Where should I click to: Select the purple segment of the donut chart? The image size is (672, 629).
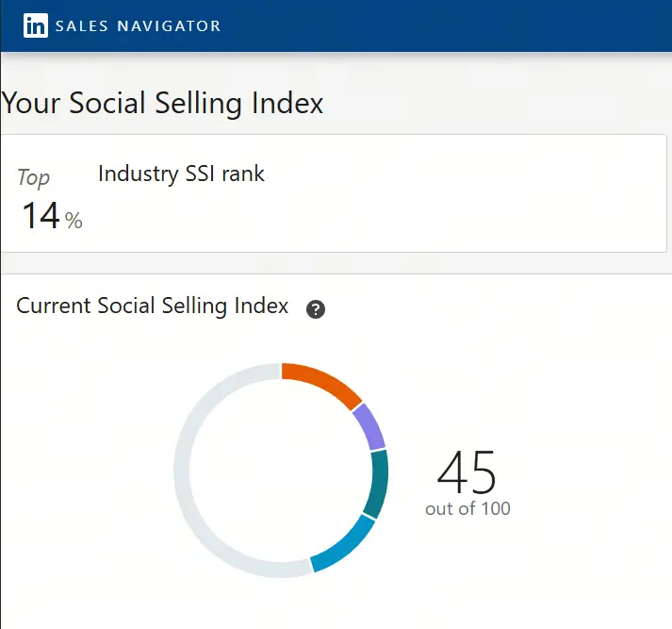coord(373,426)
